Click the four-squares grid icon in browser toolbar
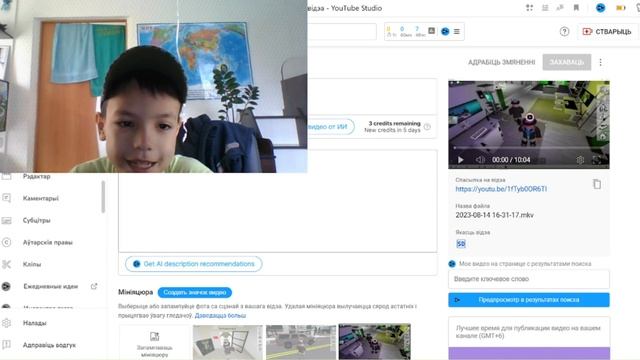The image size is (640, 360). [x=529, y=8]
